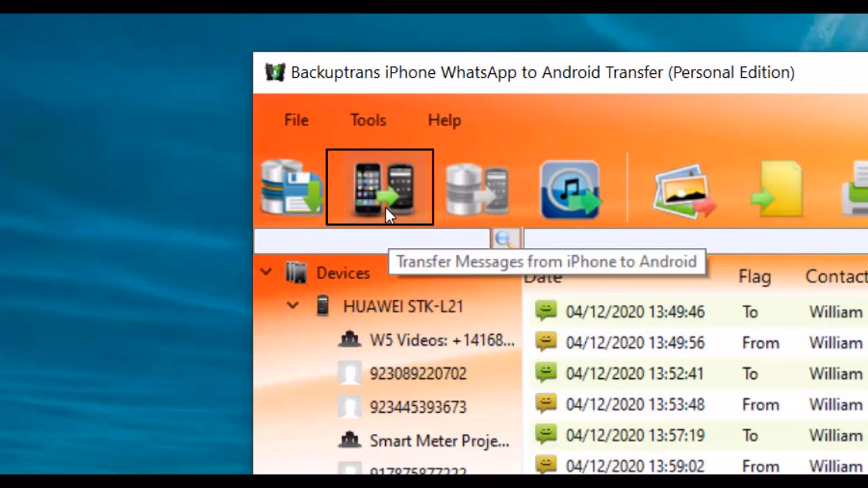This screenshot has width=868, height=488.
Task: Click the To flag at 13:52:41
Action: click(x=750, y=373)
